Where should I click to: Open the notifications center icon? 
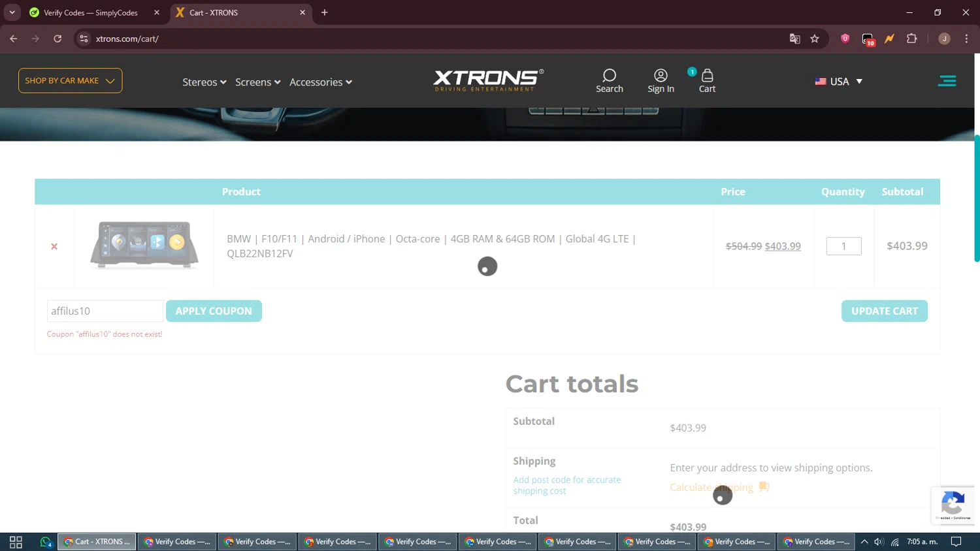click(x=956, y=542)
